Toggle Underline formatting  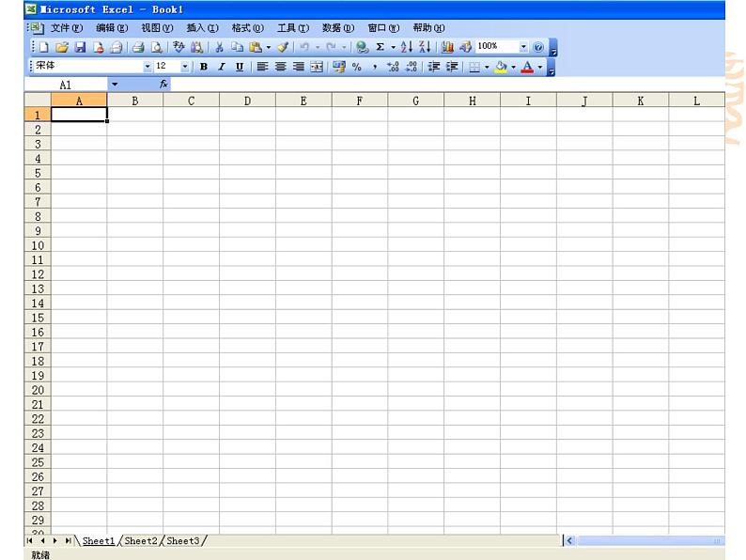[240, 67]
